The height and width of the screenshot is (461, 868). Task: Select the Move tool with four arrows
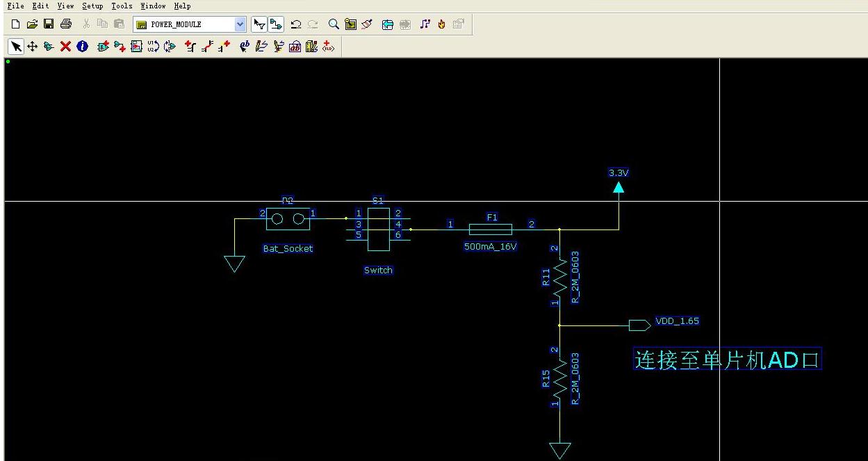(32, 47)
